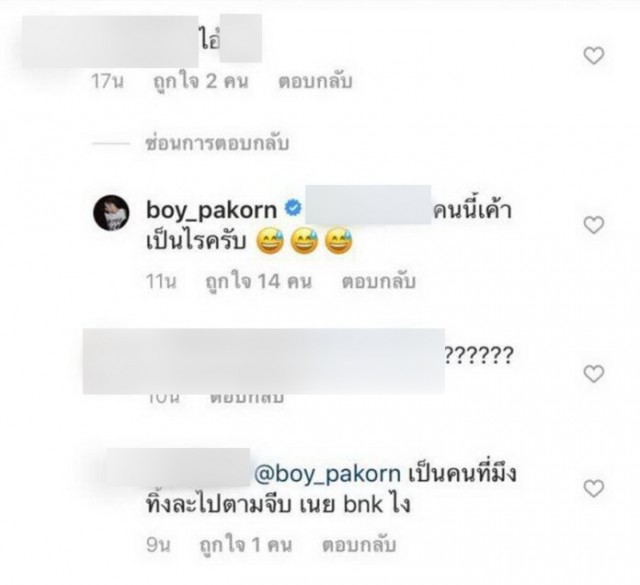Click the 17น timestamp
Viewport: 640px width, 585px height.
pos(107,81)
